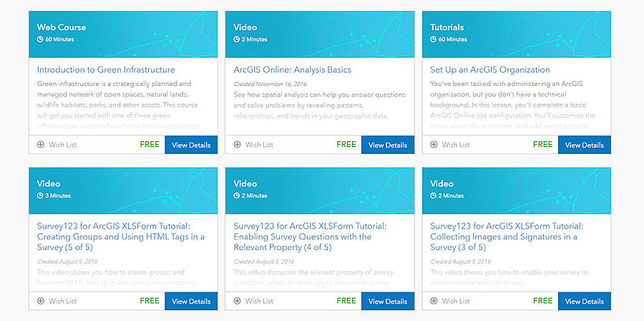Click clock icon on Tutorials card header
The height and width of the screenshot is (321, 644).
(433, 39)
